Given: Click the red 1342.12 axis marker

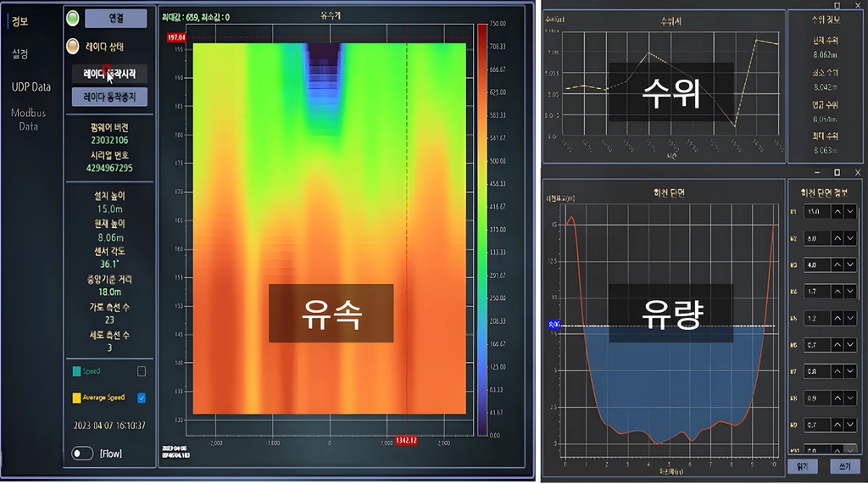Looking at the screenshot, I should click(406, 440).
